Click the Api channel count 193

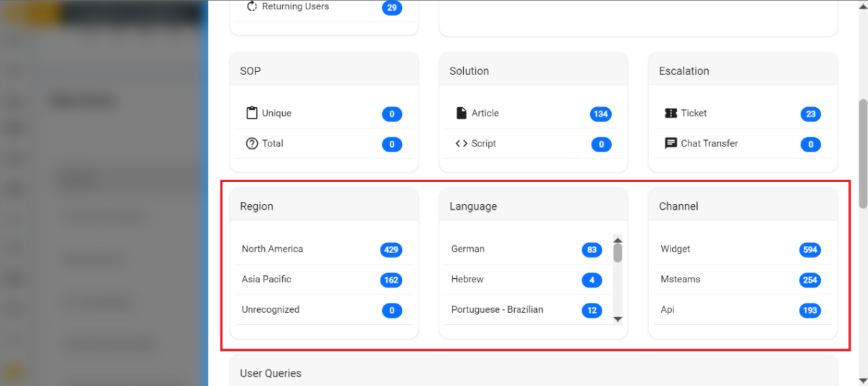(x=810, y=311)
